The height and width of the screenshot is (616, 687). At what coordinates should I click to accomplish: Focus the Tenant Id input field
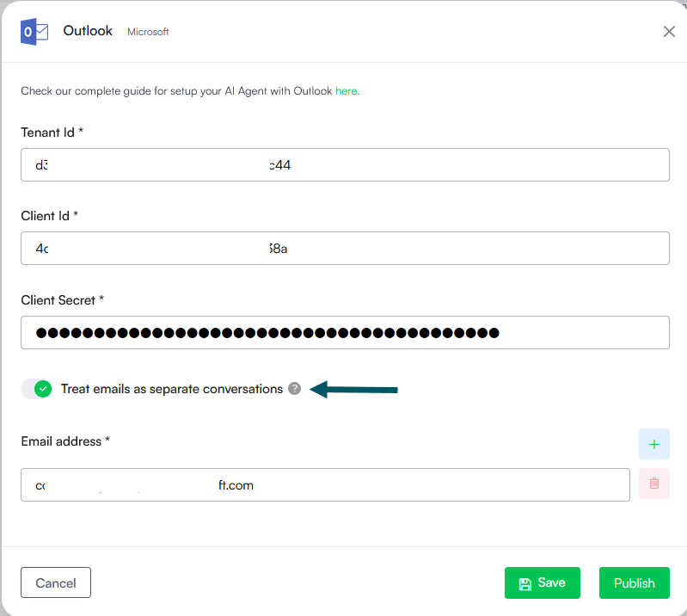pos(345,165)
